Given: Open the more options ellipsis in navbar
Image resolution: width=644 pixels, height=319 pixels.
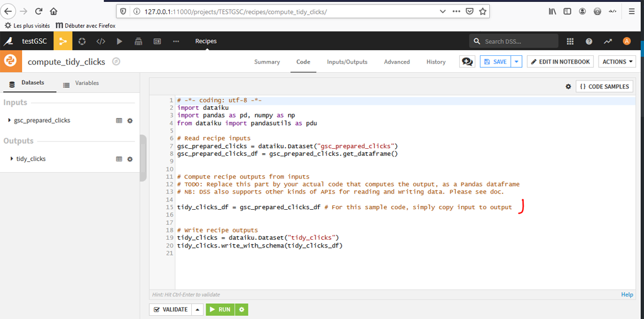Looking at the screenshot, I should point(176,41).
